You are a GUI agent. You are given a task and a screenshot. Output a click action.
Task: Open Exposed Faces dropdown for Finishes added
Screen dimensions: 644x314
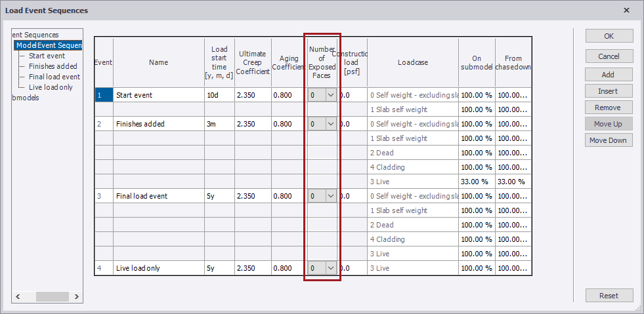point(331,124)
